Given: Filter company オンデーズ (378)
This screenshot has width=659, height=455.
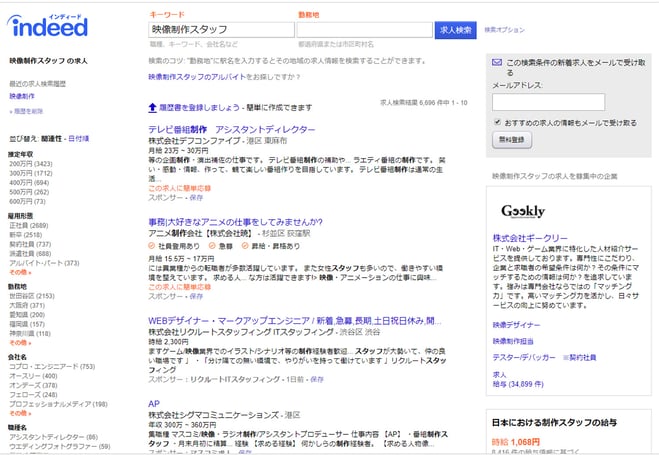Looking at the screenshot, I should tap(33, 385).
